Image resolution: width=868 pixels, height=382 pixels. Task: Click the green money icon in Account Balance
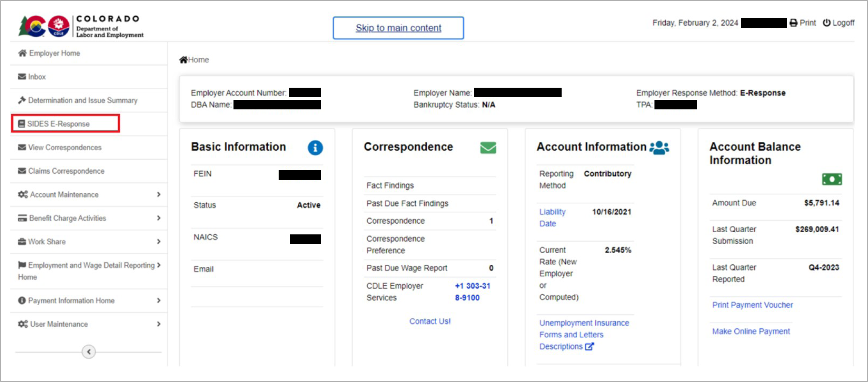(x=832, y=179)
